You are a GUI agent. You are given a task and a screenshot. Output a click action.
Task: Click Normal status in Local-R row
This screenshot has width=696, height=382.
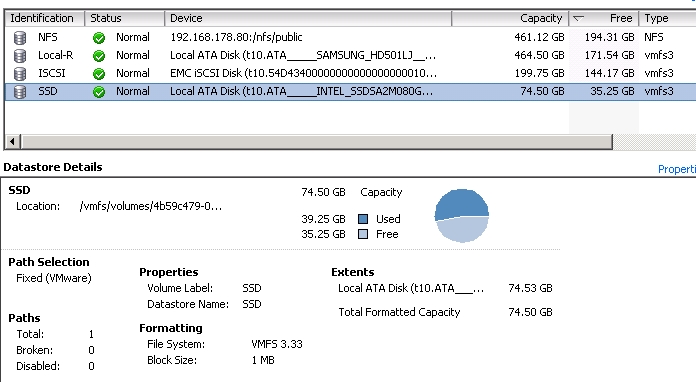pyautogui.click(x=133, y=55)
